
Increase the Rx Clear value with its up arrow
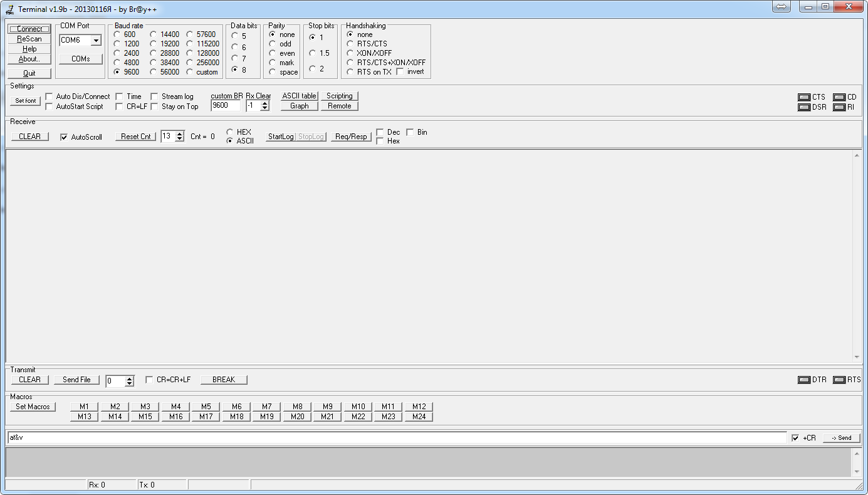(x=263, y=102)
